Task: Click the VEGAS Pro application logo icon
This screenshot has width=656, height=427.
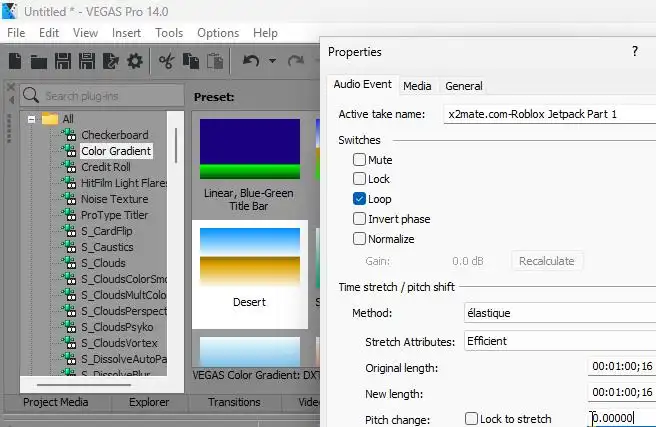Action: pyautogui.click(x=10, y=11)
